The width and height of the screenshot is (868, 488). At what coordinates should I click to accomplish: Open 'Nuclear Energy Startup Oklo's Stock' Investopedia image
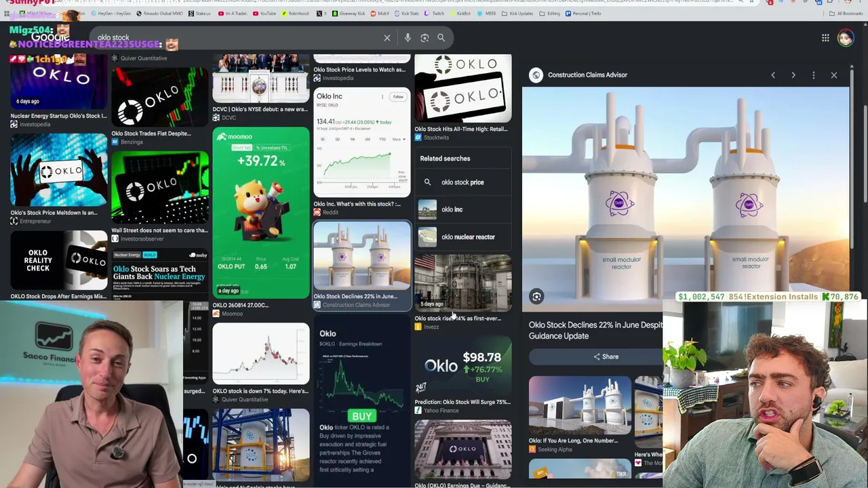click(59, 82)
